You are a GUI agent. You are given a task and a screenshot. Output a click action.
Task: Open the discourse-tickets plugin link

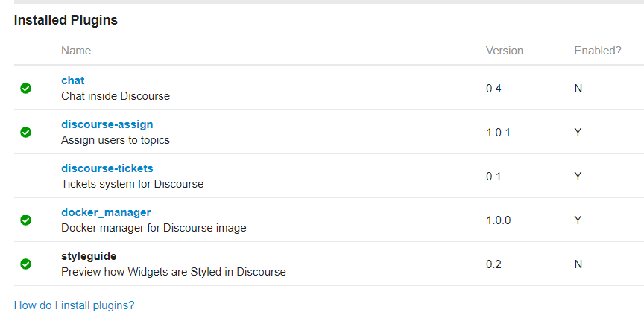pyautogui.click(x=107, y=168)
